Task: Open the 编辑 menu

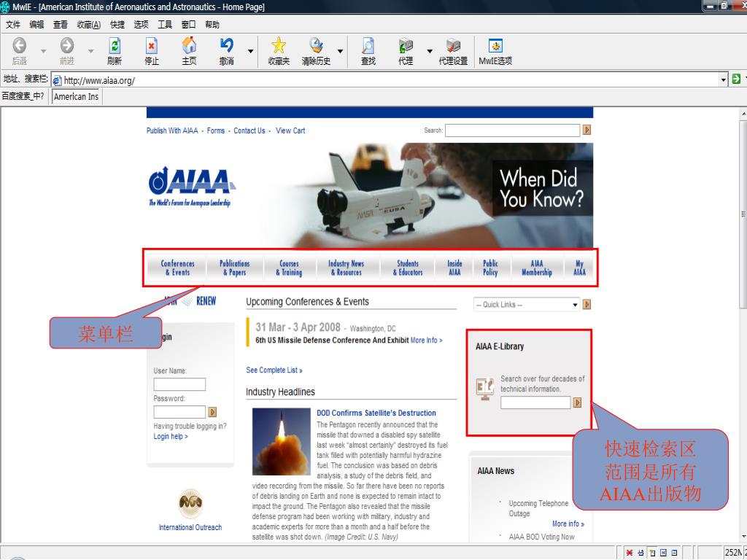Action: point(36,25)
